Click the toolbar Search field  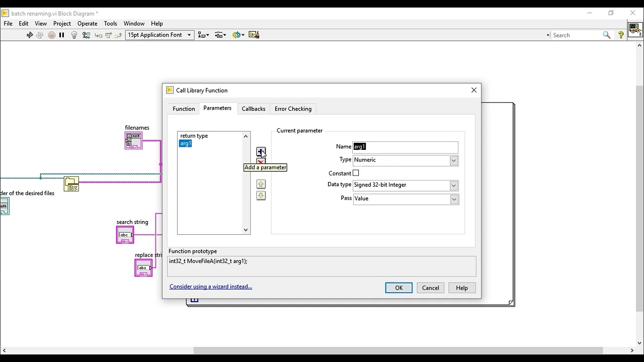[577, 35]
